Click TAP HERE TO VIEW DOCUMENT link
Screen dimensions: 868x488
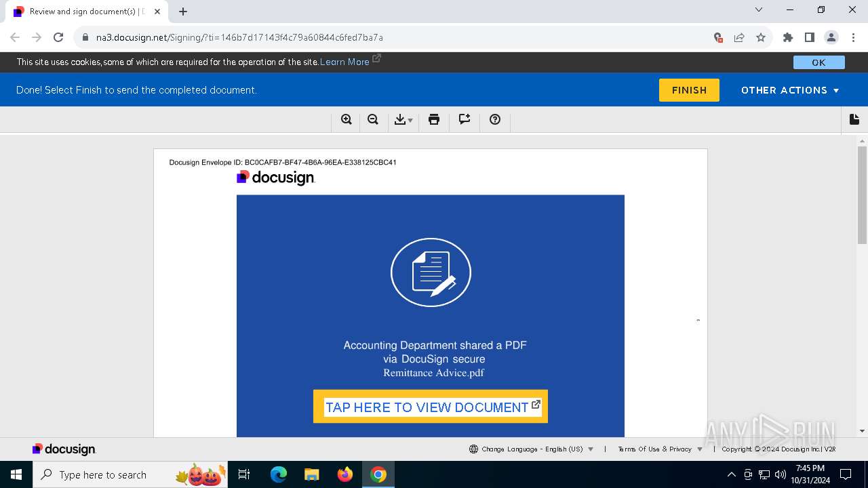pos(433,407)
